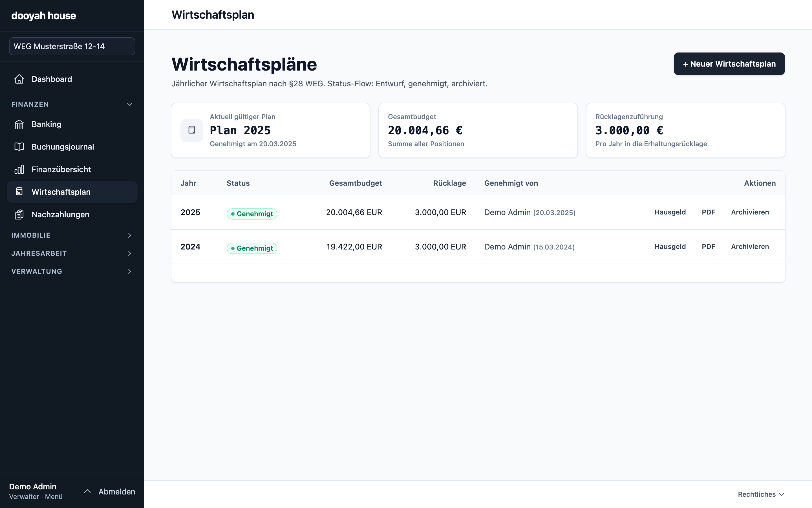The image size is (812, 508).
Task: Archive the 2024 plan via Archivieren
Action: [750, 247]
